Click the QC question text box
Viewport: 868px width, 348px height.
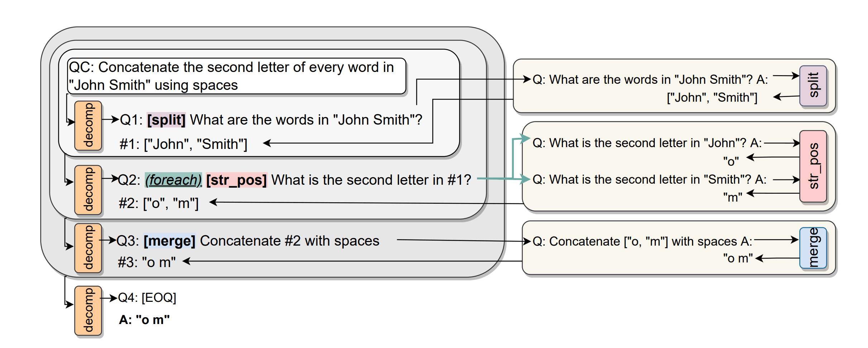[x=237, y=76]
